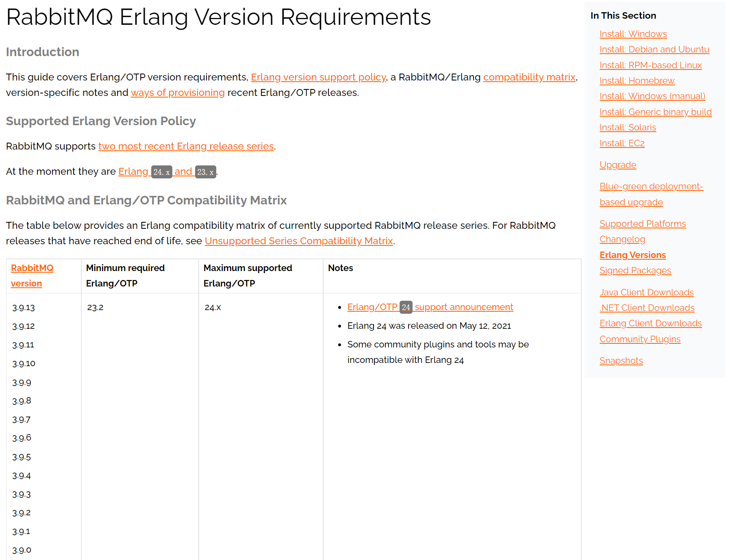The height and width of the screenshot is (560, 730).
Task: Click the page title RabbitMQ Erlang Version Requirements
Action: 219,17
